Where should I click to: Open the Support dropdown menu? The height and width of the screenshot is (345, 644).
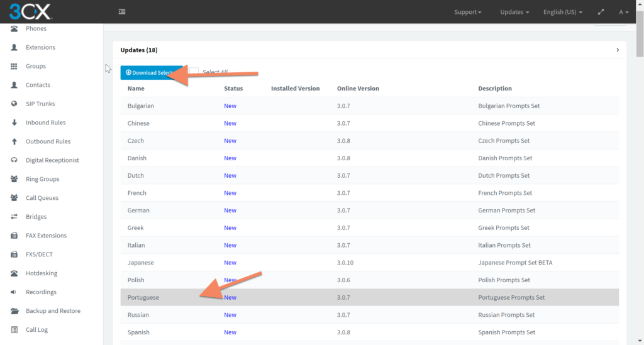(468, 12)
